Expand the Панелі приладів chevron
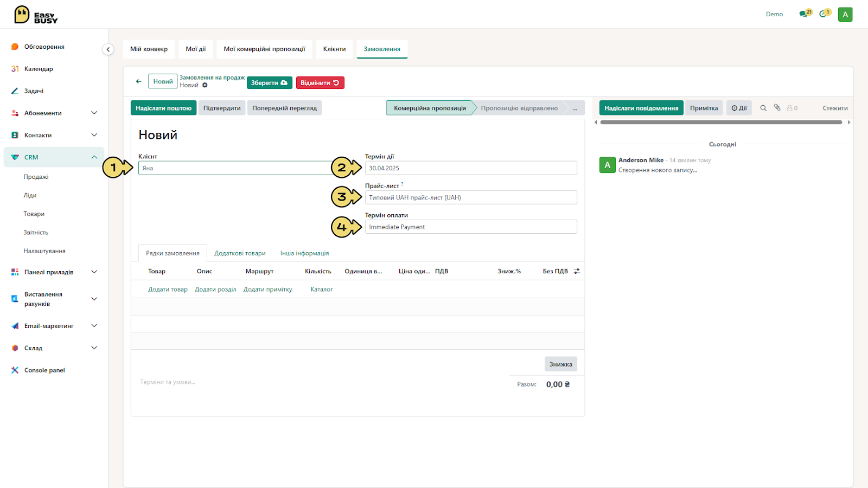Screen dimensions: 868x488 94,272
